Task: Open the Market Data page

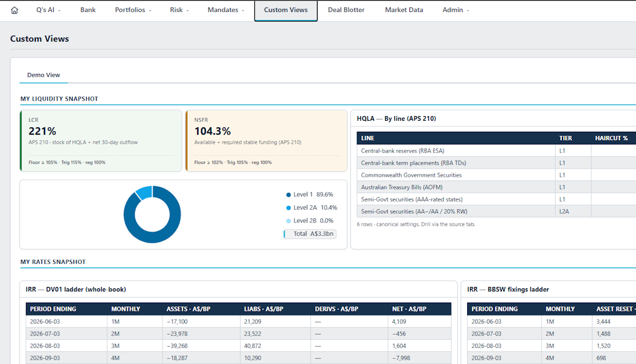Action: [404, 10]
